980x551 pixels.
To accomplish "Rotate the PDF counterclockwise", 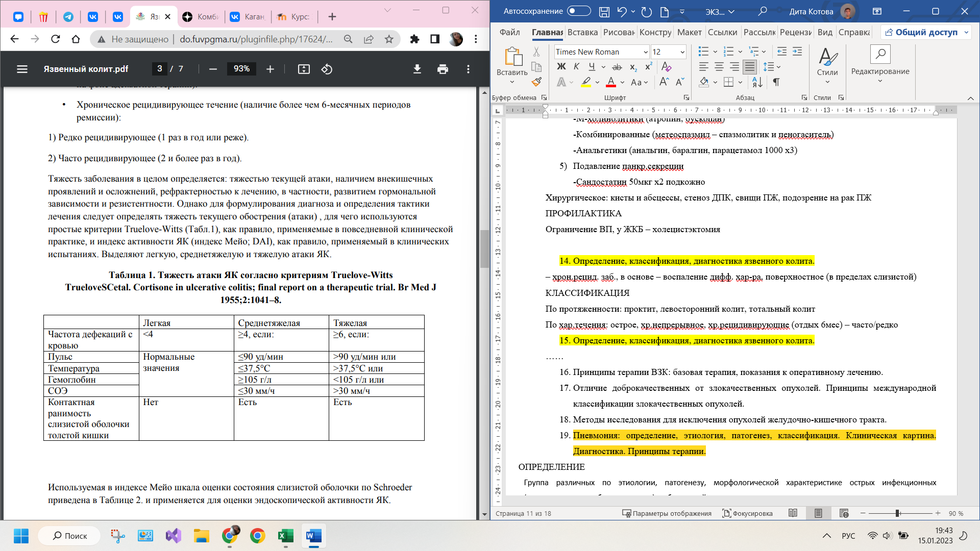I will 327,69.
